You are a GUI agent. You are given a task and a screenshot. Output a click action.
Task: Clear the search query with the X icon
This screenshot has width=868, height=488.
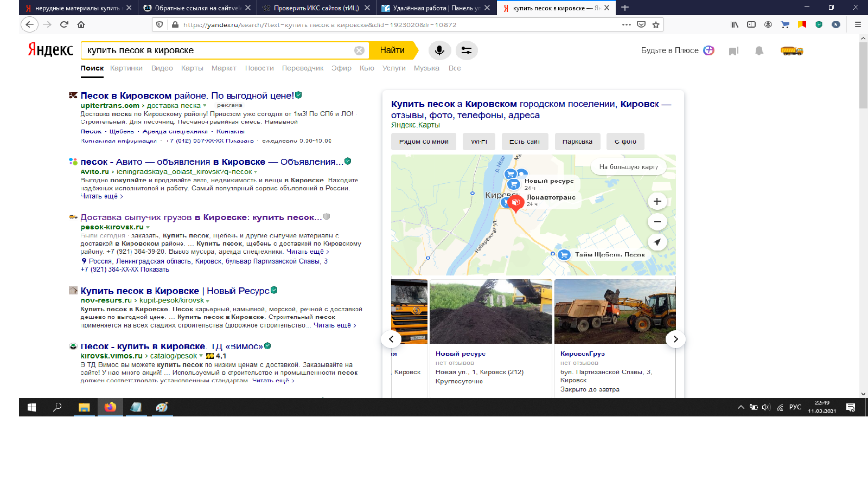tap(358, 50)
